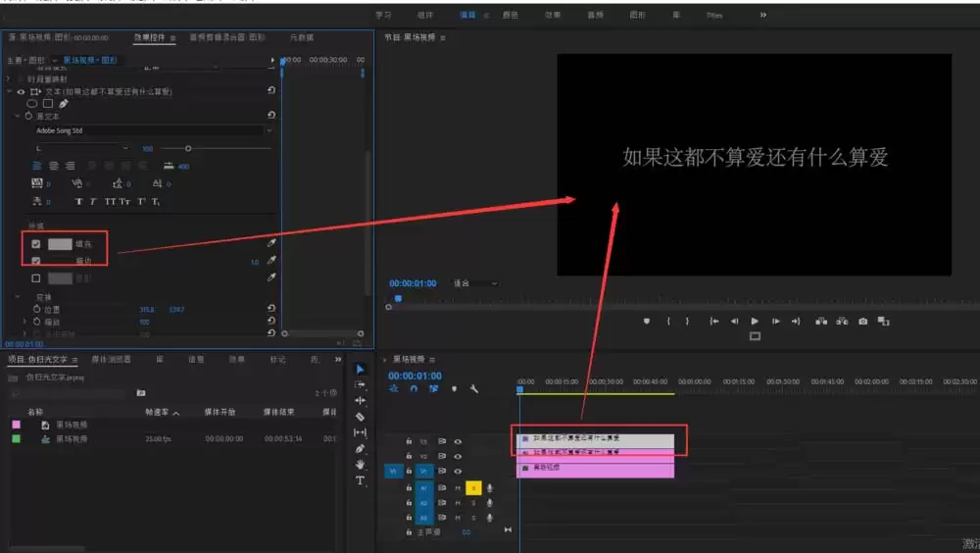Click the Export Frame camera icon
Viewport: 980px width, 553px height.
862,321
